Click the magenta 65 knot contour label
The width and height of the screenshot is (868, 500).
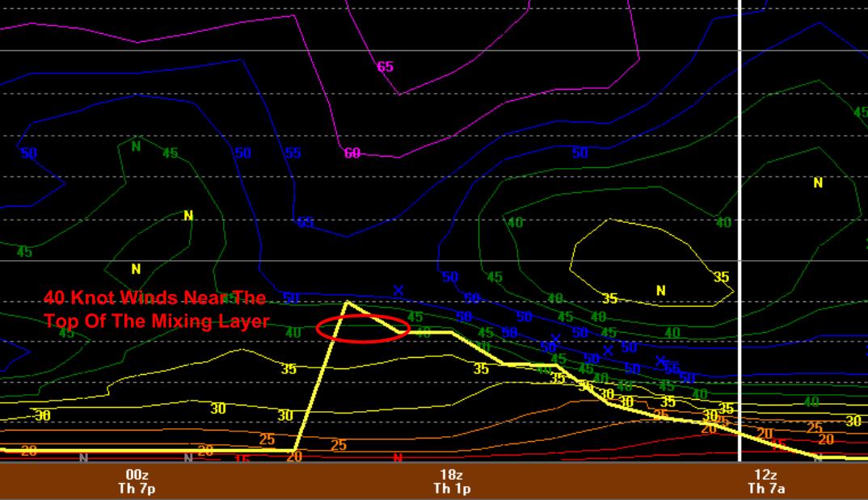coord(386,67)
